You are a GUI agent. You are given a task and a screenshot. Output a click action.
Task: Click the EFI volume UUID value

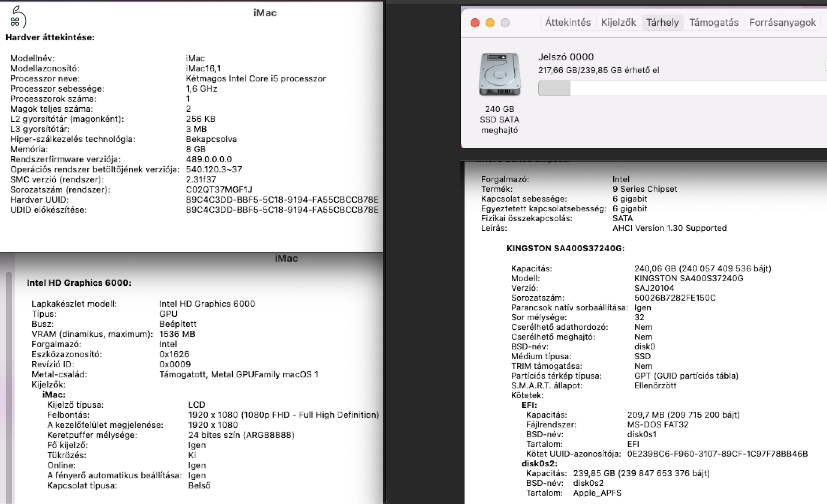717,454
